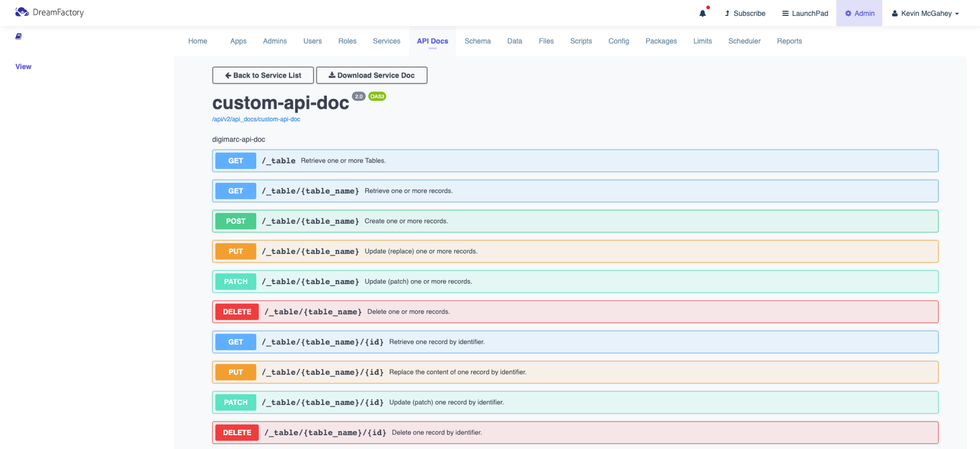Open the Limits tab
Image resolution: width=980 pixels, height=449 pixels.
[x=702, y=41]
